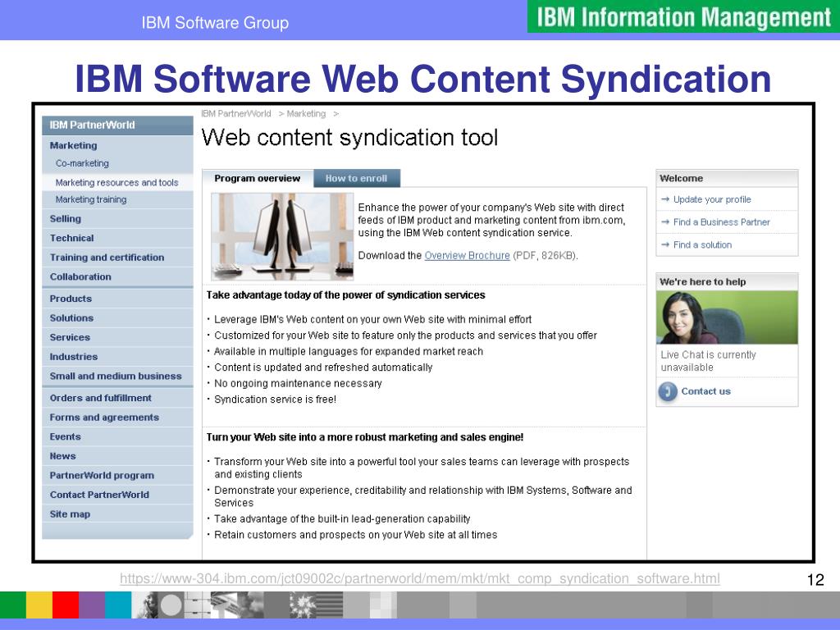The width and height of the screenshot is (840, 630).
Task: Click the Web content syndication tool heading
Action: point(349,138)
